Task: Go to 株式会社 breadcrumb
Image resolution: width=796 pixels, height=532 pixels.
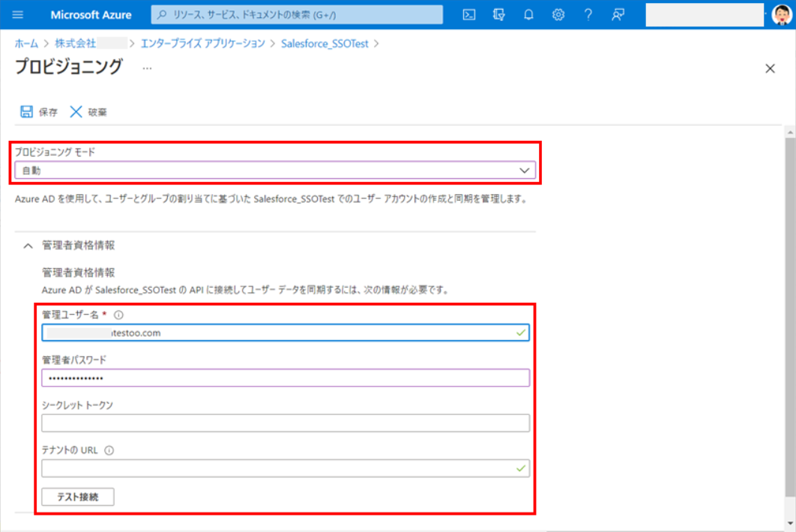Action: 75,43
